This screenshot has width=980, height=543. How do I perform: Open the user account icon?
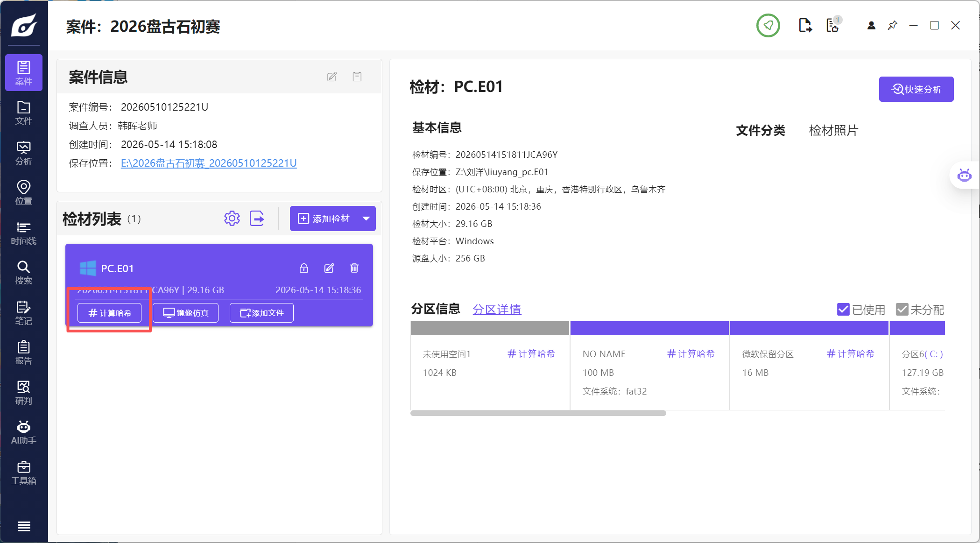point(871,25)
